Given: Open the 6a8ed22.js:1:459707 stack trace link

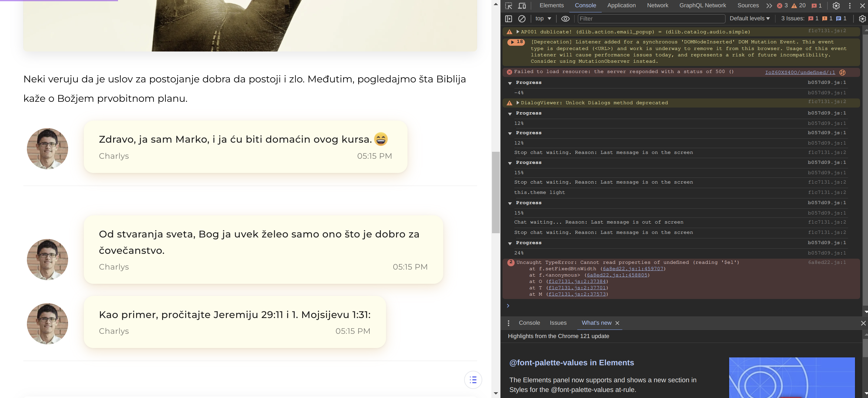Looking at the screenshot, I should (633, 269).
